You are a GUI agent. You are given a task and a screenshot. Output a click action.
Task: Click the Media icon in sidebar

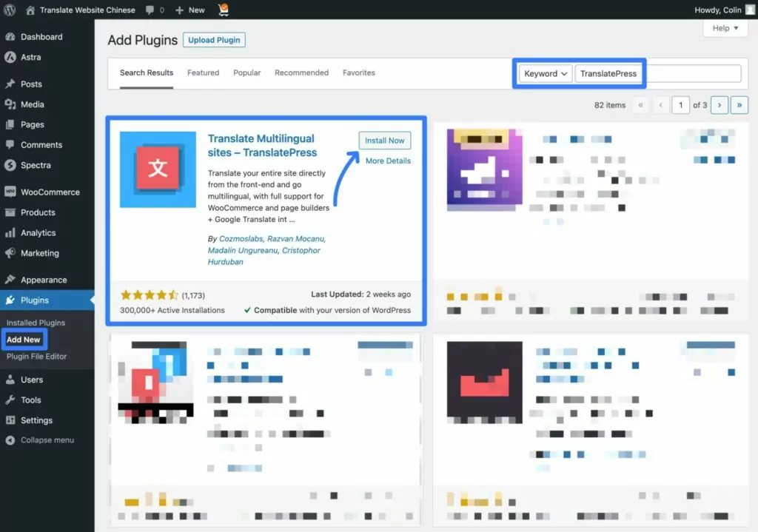[10, 104]
